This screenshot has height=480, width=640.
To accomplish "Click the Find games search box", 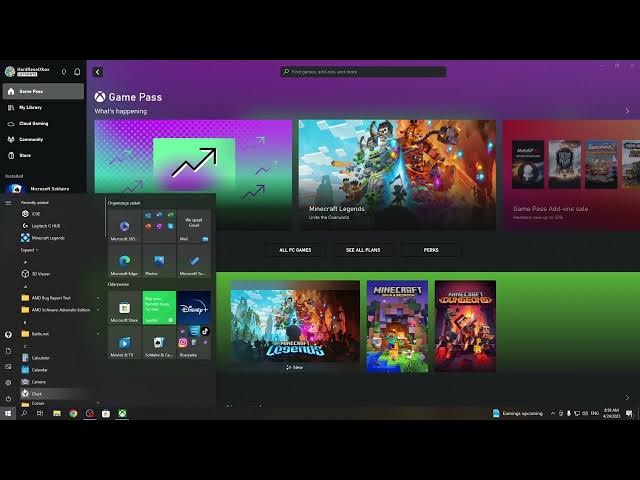I will pyautogui.click(x=363, y=72).
